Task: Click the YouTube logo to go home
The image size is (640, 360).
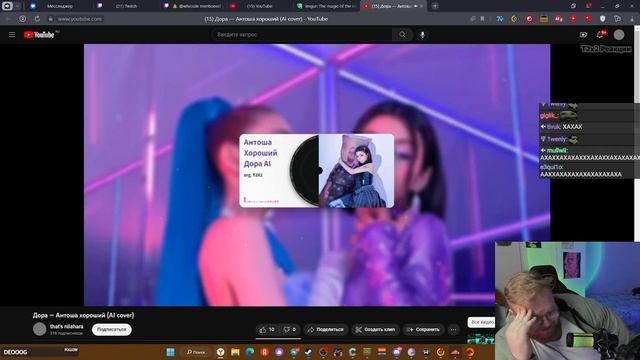Action: (39, 35)
